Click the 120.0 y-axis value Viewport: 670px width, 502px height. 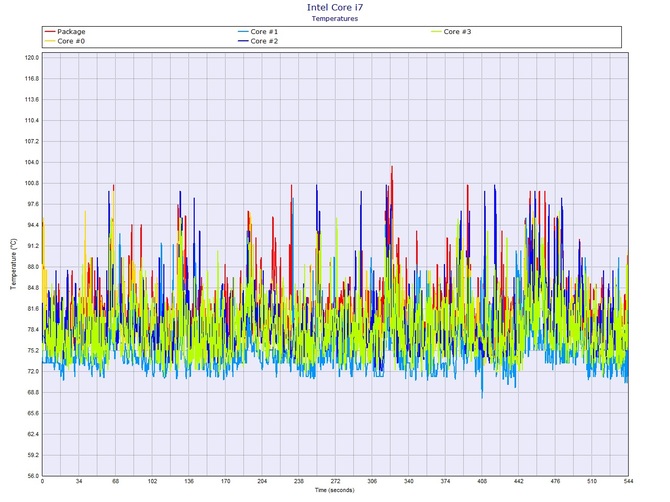(x=32, y=58)
